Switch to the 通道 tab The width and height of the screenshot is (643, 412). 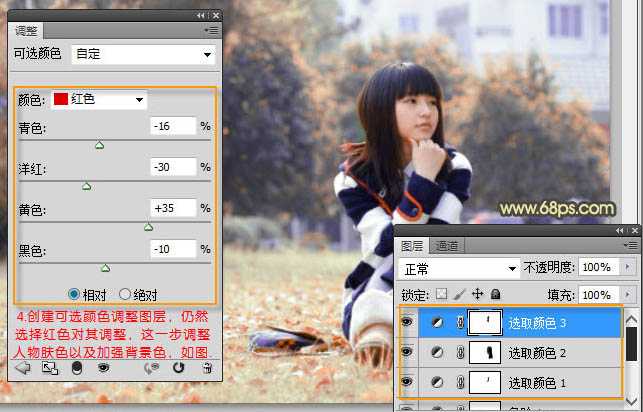coord(447,246)
